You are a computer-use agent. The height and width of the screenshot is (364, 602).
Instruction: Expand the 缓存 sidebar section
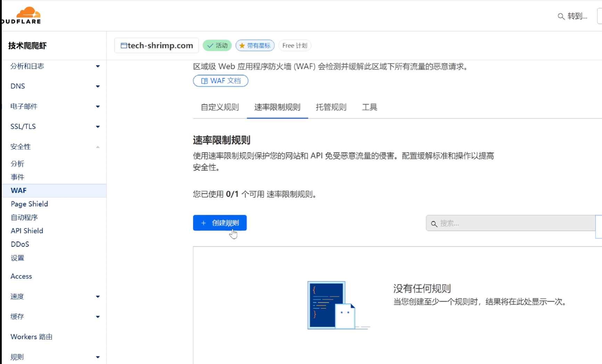click(x=98, y=316)
